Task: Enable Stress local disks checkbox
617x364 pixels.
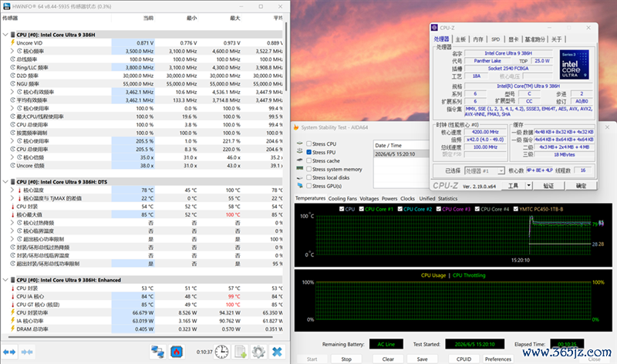Action: pyautogui.click(x=309, y=177)
